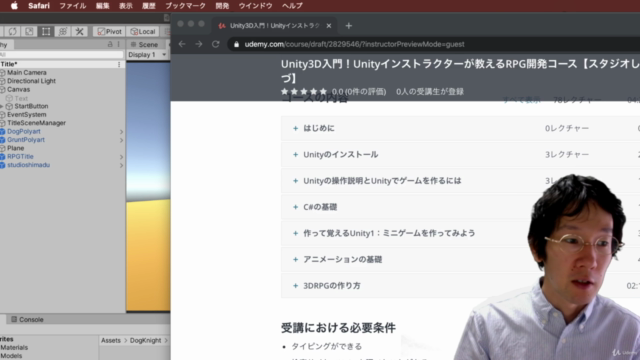Select StartButton cube icon in Hierarchy
The image size is (640, 360).
(9, 106)
